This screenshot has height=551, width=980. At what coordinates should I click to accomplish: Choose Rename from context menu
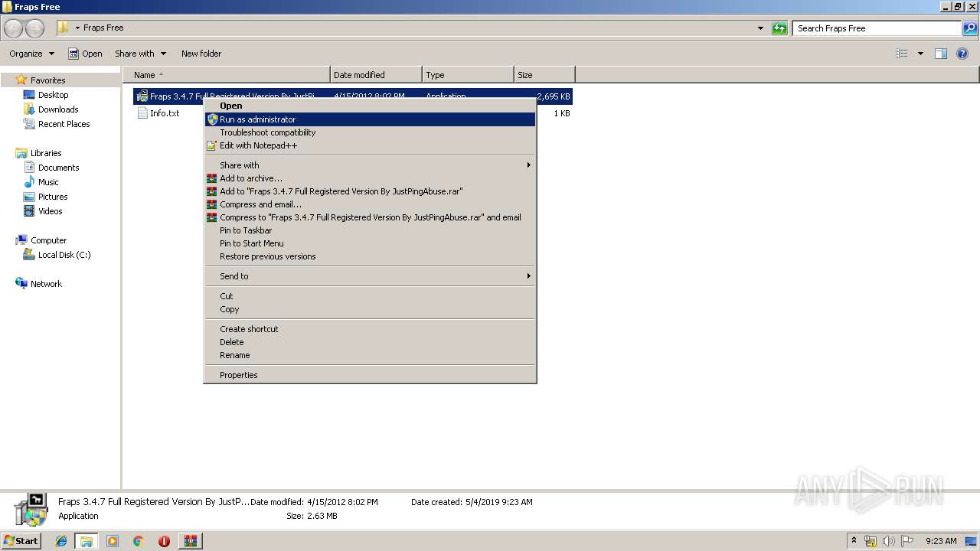point(370,355)
